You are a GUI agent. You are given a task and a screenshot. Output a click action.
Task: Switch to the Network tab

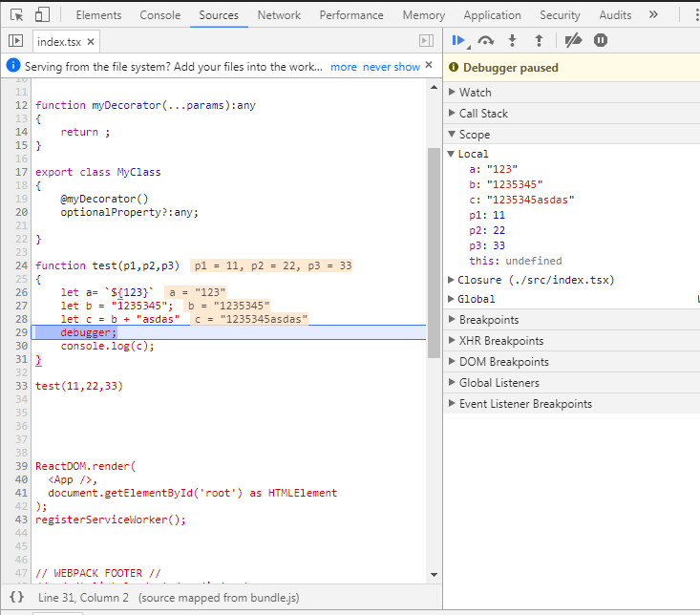tap(279, 15)
